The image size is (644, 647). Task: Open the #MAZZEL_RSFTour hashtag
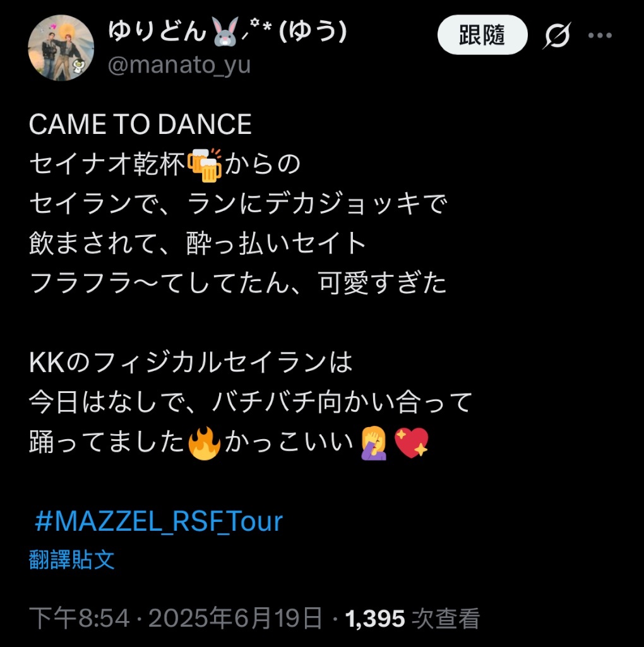[x=158, y=521]
